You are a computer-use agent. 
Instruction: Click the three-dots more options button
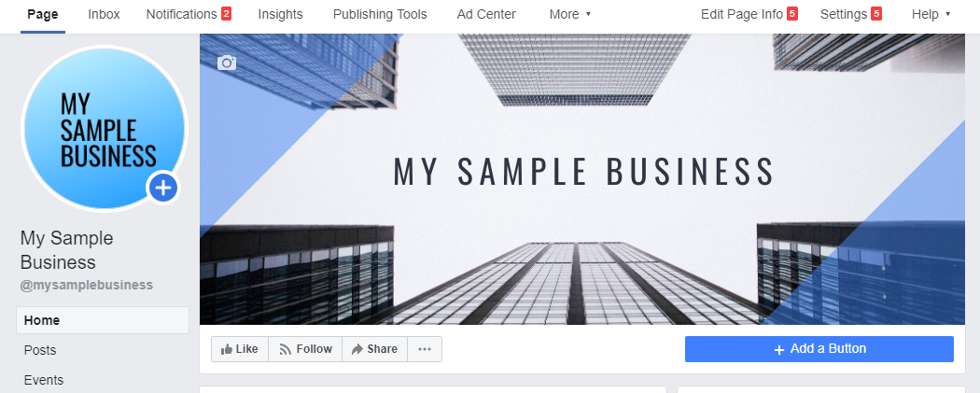425,349
